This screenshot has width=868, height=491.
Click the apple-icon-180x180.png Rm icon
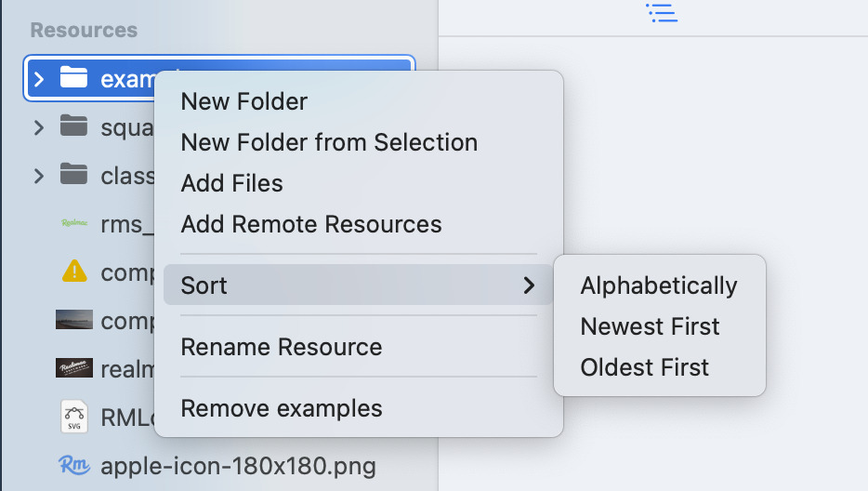pos(73,464)
